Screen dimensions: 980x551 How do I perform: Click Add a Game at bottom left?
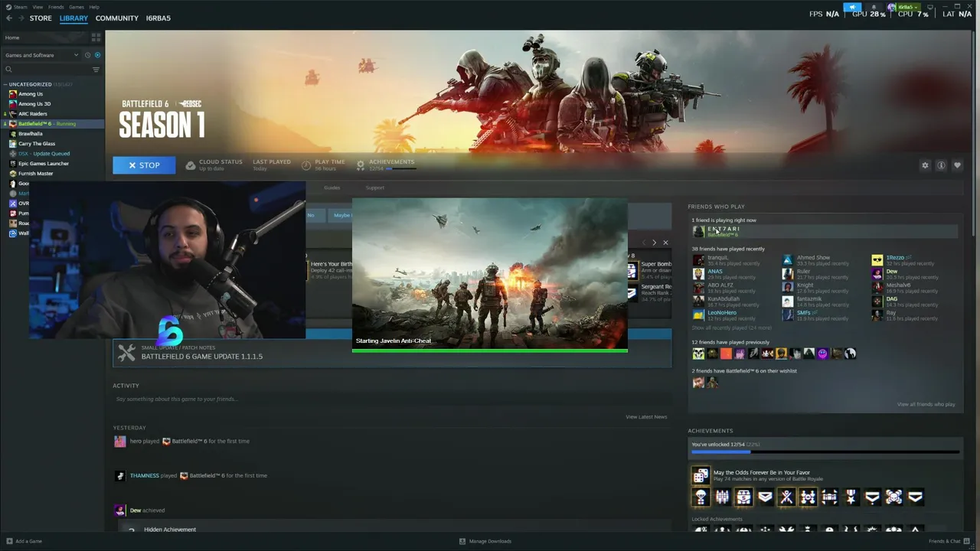(24, 541)
